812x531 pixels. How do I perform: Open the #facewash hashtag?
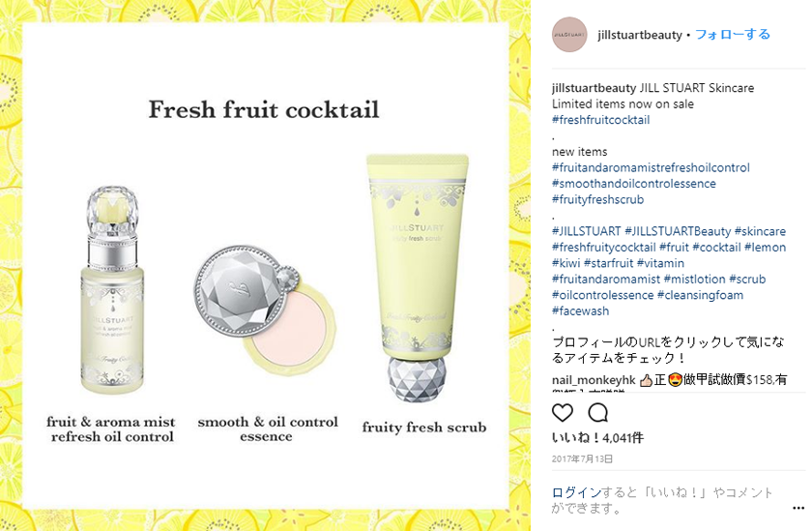581,311
